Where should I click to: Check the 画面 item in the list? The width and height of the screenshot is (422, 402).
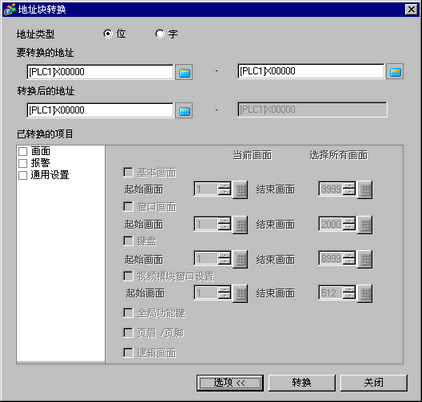[23, 151]
